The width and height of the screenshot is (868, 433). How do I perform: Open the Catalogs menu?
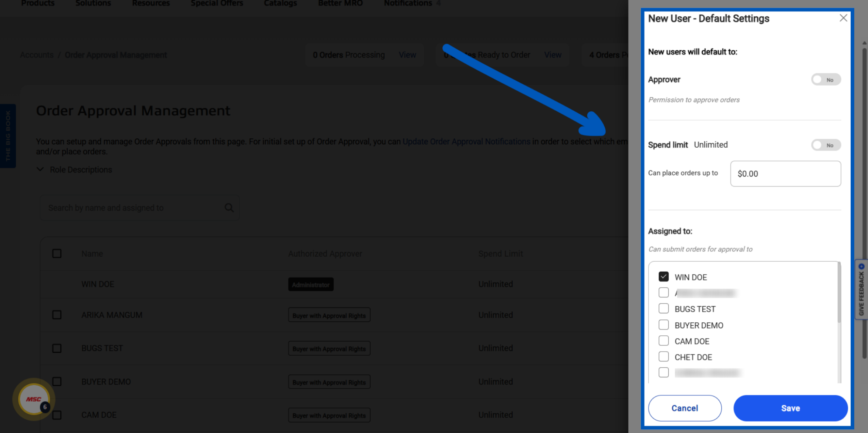coord(280,3)
